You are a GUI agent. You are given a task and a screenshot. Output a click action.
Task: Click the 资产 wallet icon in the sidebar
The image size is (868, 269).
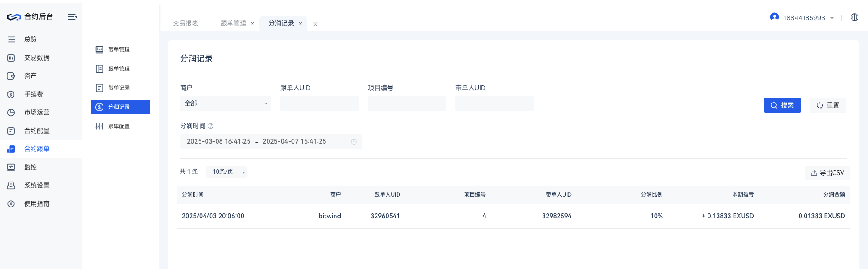pos(11,76)
